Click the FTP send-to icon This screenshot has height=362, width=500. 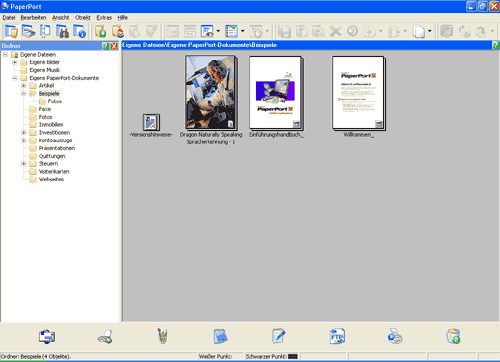[x=337, y=336]
